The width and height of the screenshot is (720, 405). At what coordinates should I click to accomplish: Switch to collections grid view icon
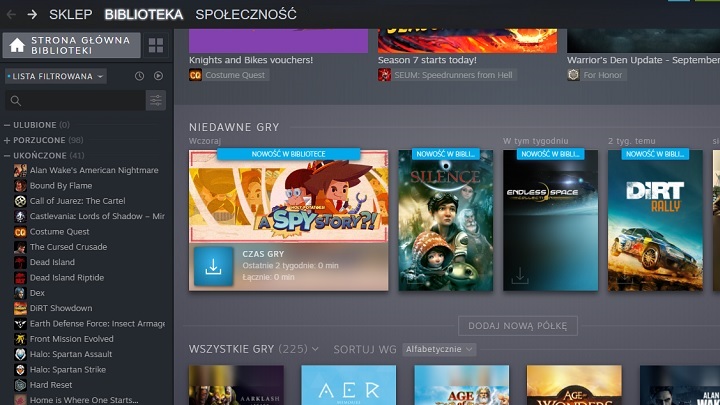point(156,45)
